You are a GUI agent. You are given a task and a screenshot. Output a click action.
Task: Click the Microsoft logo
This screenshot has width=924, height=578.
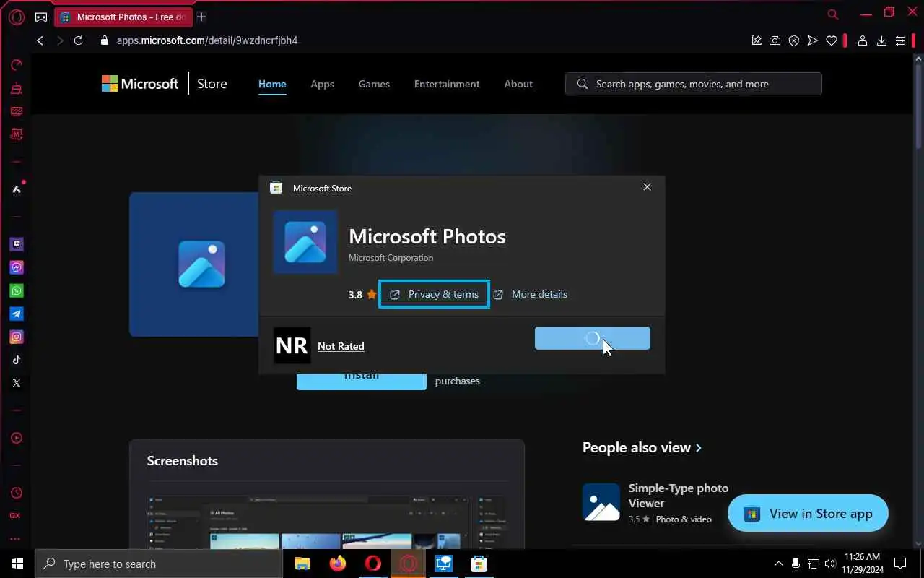[140, 84]
